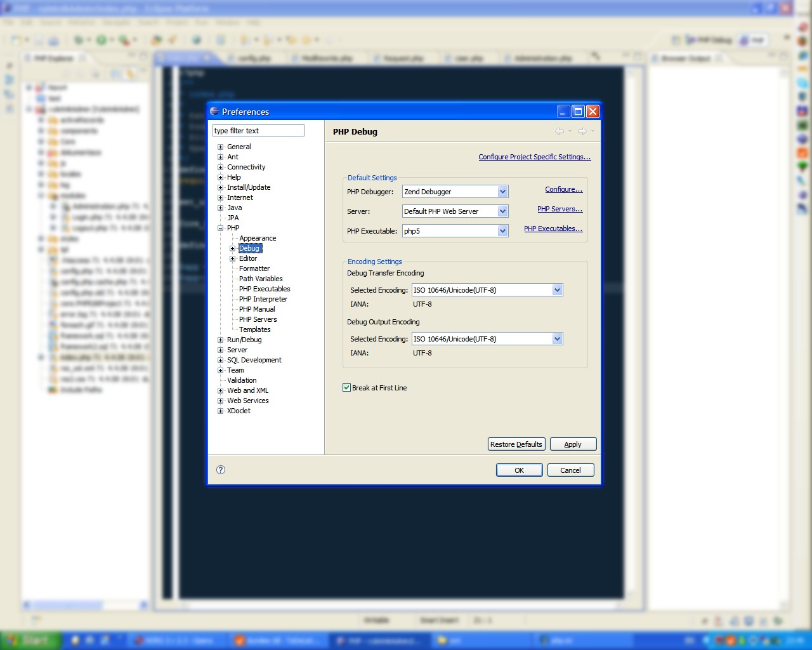Open the PHP Executables... link
Viewport: 812px width, 650px height.
(x=553, y=229)
